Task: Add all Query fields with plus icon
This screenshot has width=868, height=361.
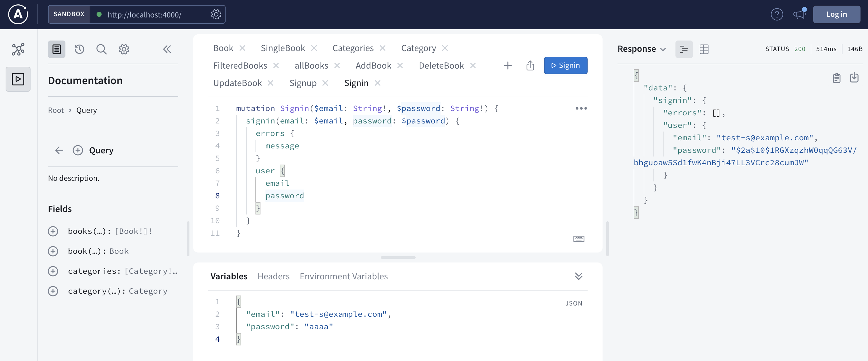Action: coord(78,150)
